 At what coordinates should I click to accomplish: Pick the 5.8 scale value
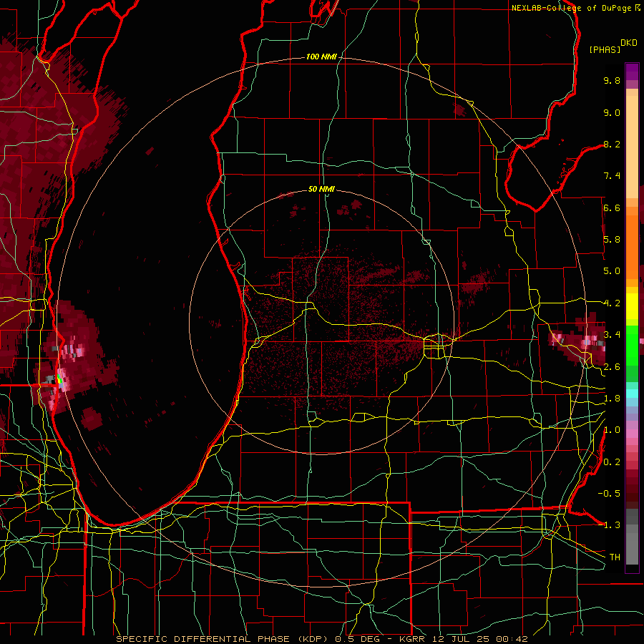point(612,240)
